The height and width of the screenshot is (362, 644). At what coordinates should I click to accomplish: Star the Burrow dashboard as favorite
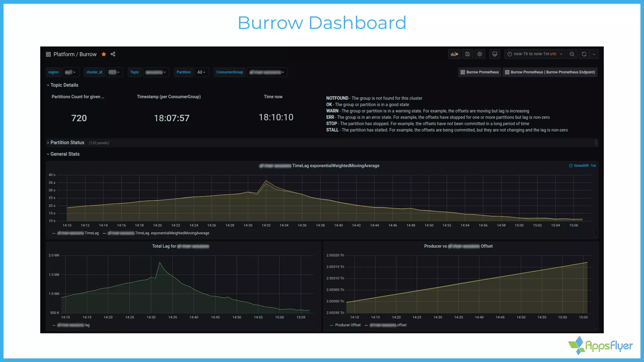tap(104, 54)
